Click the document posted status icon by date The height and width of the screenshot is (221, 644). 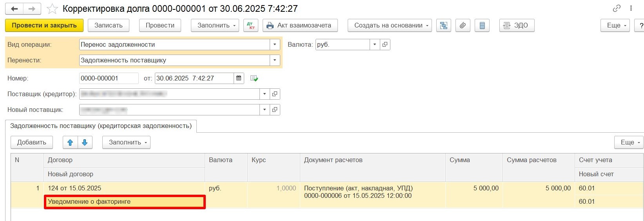254,79
